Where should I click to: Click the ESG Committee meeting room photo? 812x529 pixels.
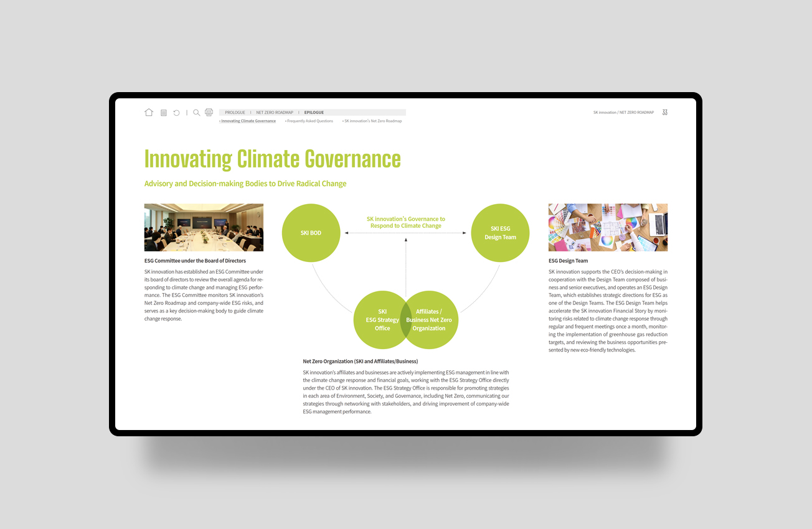tap(204, 227)
